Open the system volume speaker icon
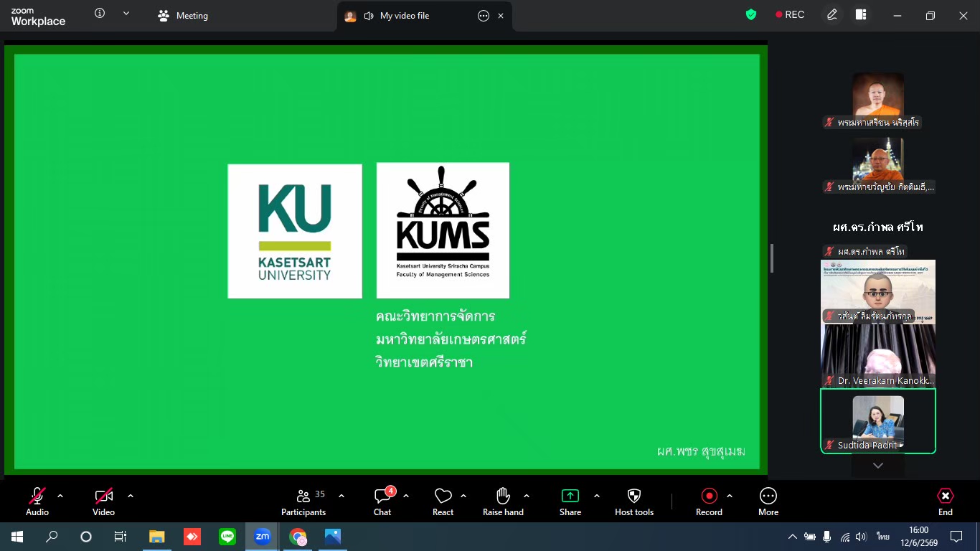The width and height of the screenshot is (980, 551). point(862,537)
